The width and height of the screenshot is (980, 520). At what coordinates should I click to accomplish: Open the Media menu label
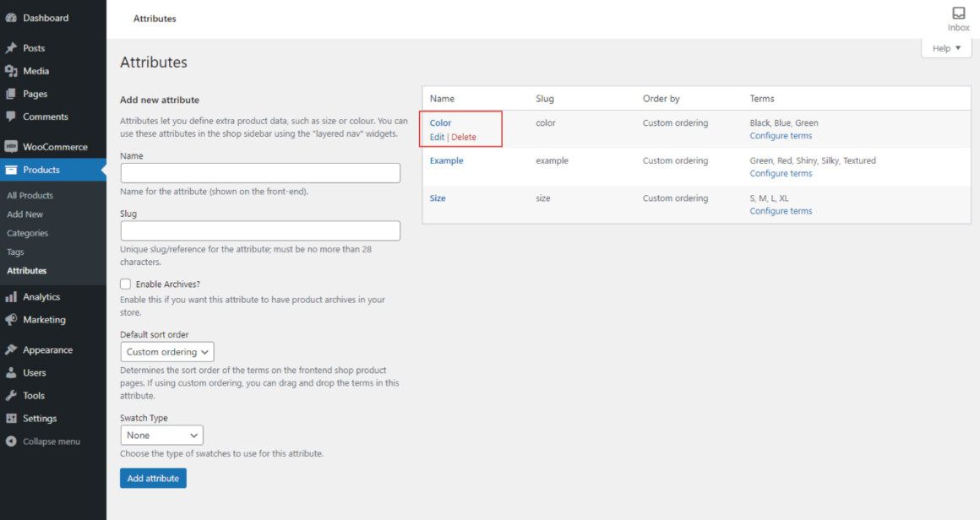point(35,71)
